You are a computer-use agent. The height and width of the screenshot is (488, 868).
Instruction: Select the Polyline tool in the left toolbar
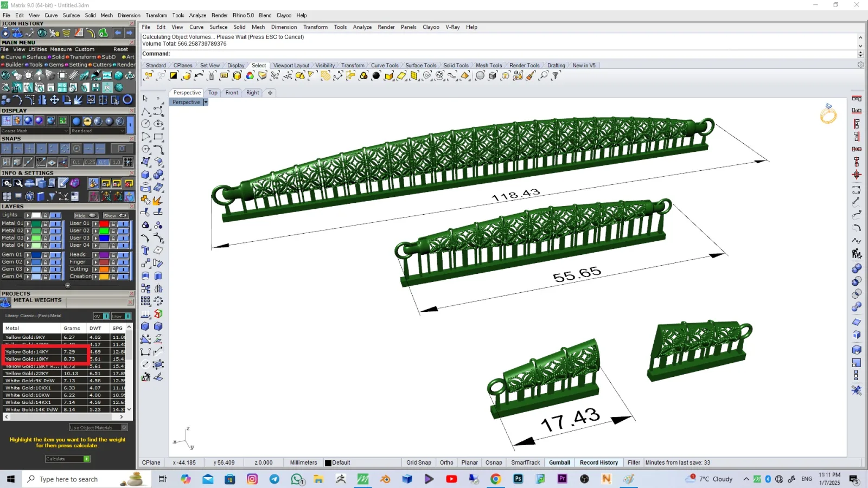click(x=146, y=111)
